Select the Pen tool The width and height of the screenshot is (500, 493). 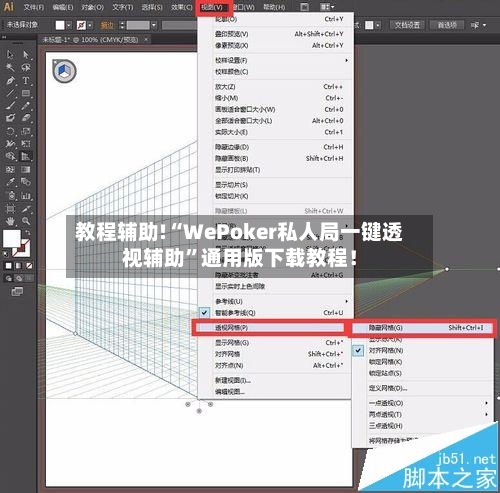(10, 80)
